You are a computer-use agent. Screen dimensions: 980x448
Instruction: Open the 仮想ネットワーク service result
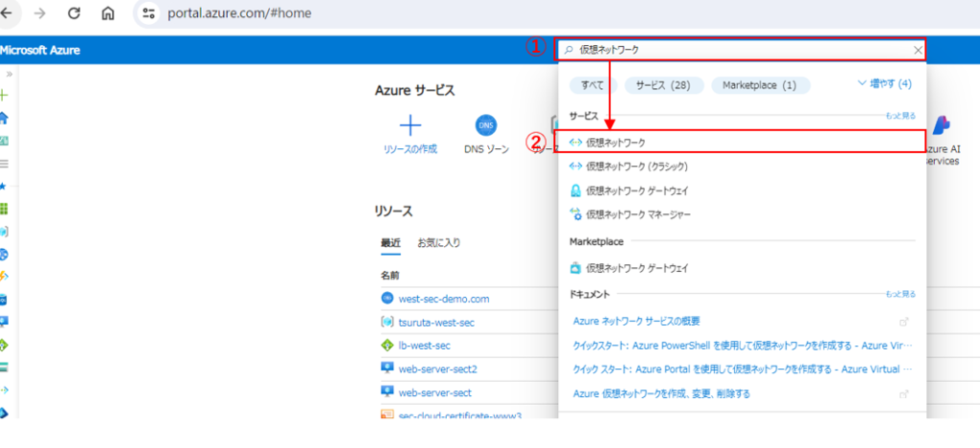tap(740, 142)
